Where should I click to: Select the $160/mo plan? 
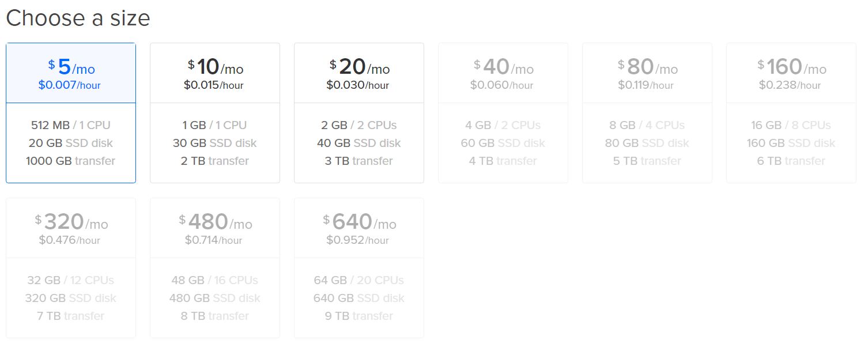pyautogui.click(x=791, y=113)
